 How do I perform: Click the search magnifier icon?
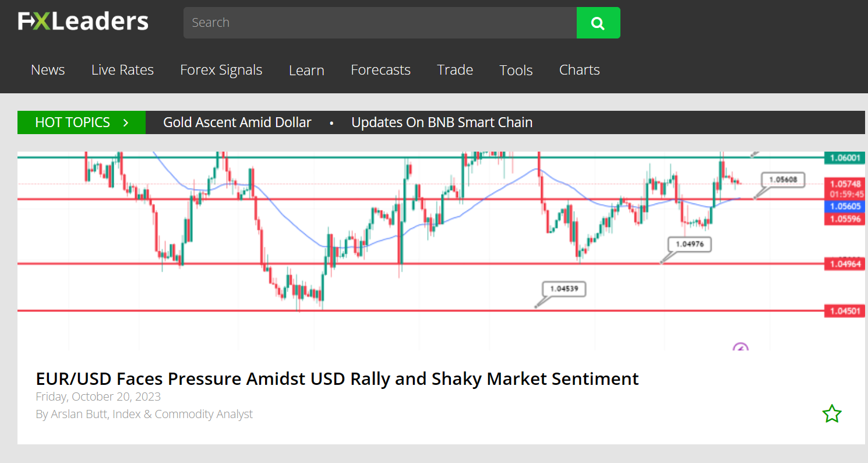pos(598,23)
